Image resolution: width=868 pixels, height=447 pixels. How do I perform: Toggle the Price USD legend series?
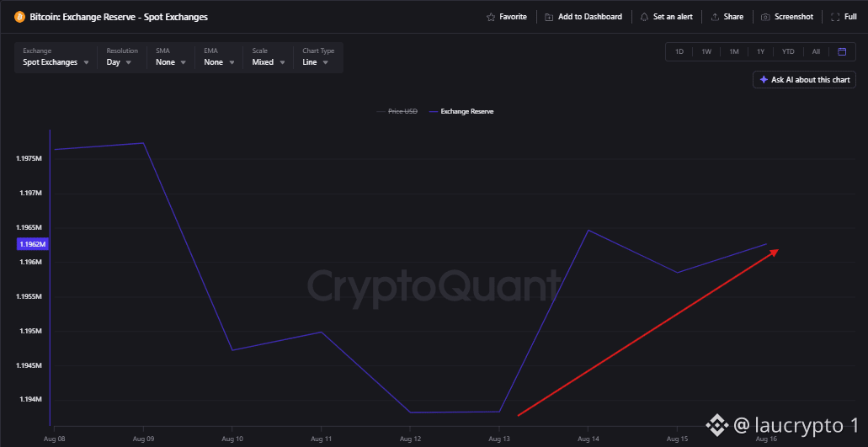pos(397,111)
